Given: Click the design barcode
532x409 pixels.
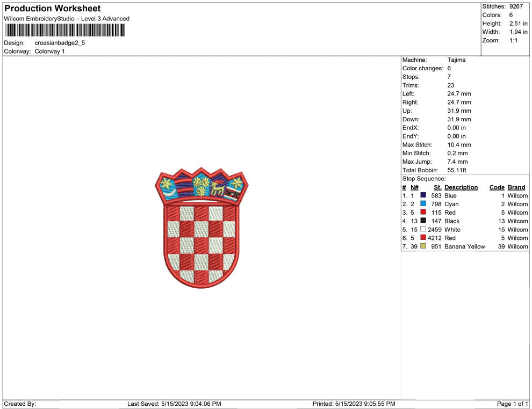Looking at the screenshot, I should point(64,31).
